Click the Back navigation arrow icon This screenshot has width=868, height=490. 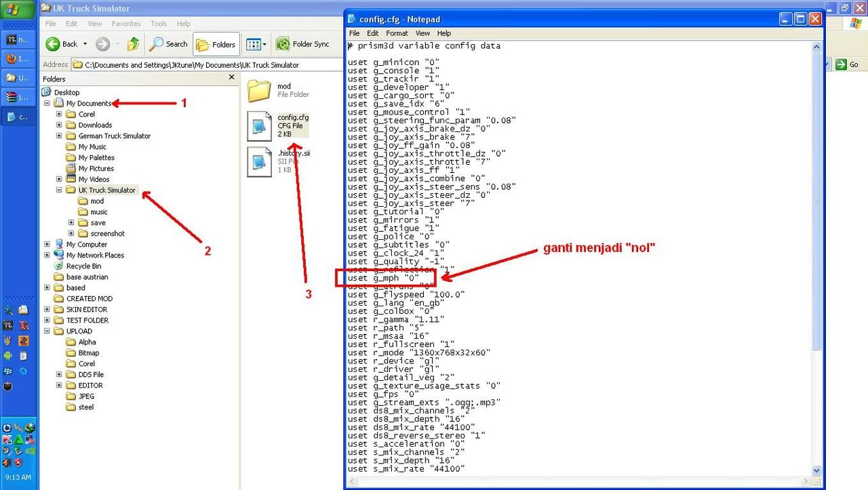54,44
